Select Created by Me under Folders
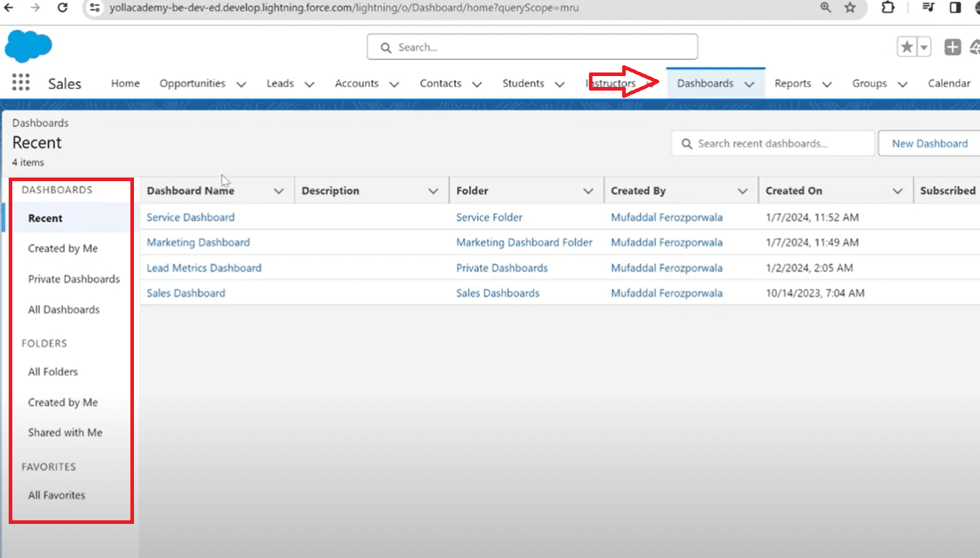 (x=62, y=402)
